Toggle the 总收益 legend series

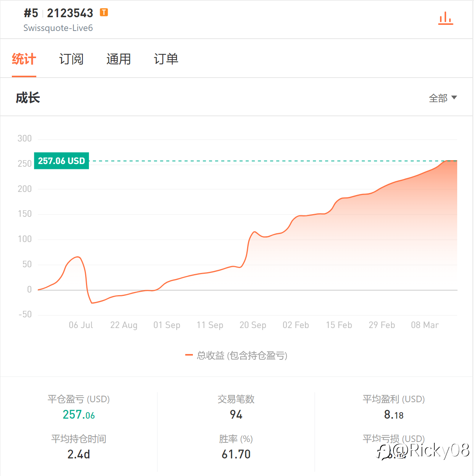(x=242, y=356)
